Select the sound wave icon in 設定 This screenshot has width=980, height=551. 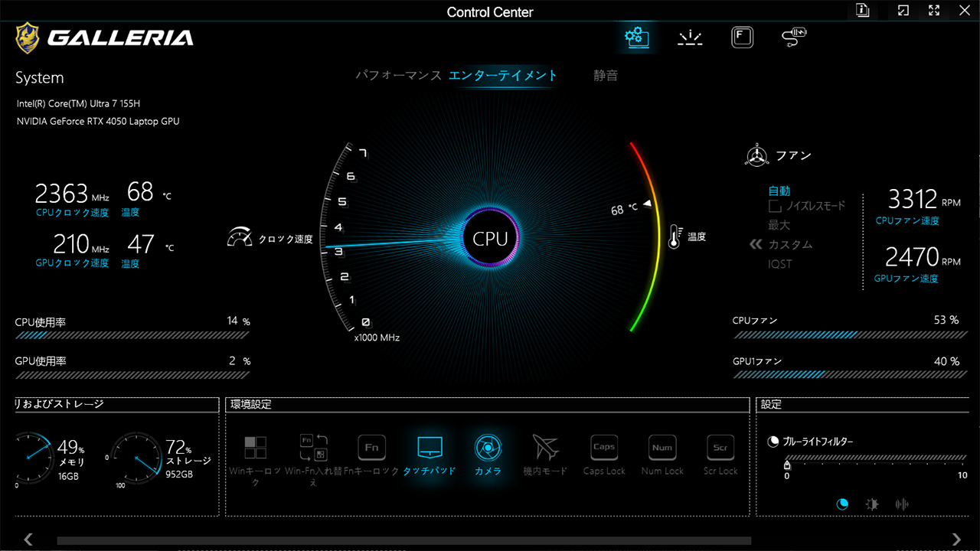tap(902, 504)
